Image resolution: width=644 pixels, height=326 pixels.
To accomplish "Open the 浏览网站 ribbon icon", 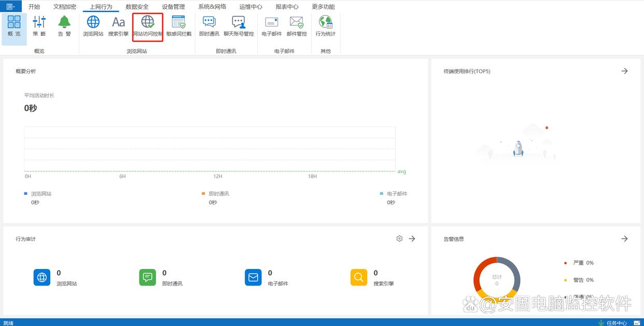I will click(93, 26).
